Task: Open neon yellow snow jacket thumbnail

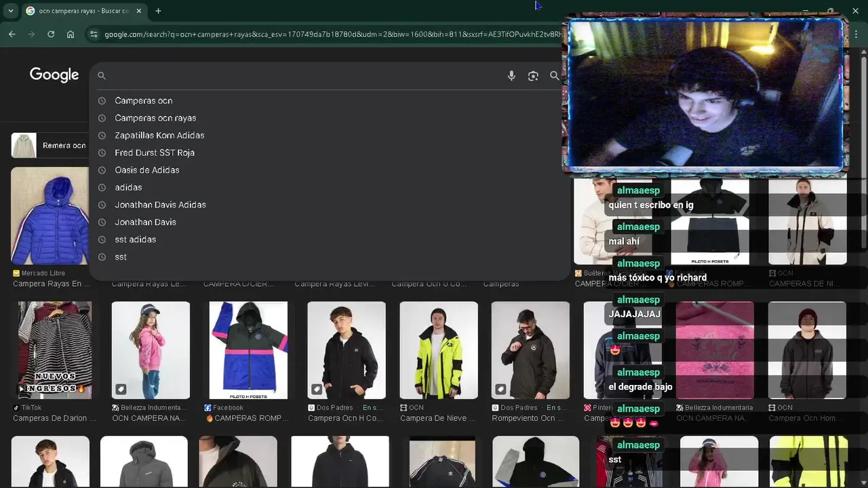Action: (439, 350)
